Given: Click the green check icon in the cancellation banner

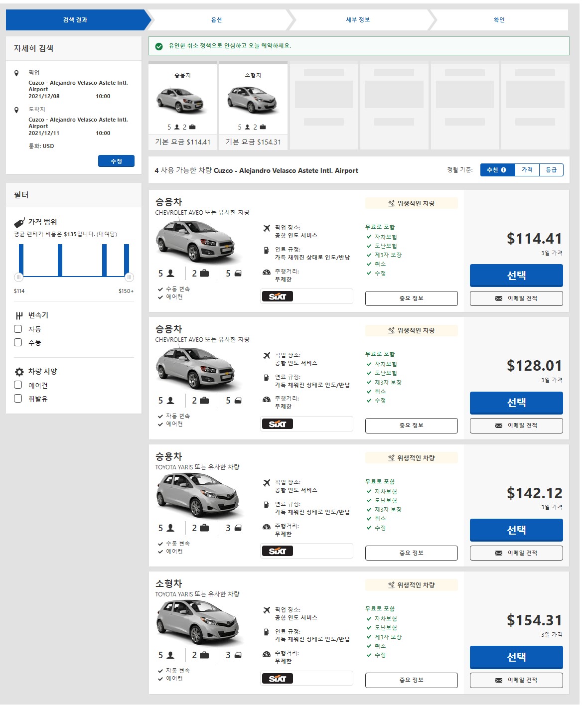Looking at the screenshot, I should pyautogui.click(x=159, y=46).
